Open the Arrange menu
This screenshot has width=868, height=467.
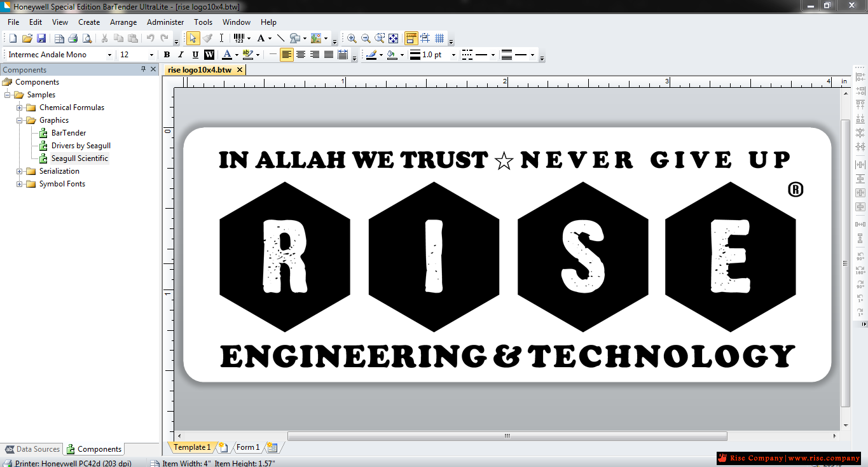click(x=123, y=22)
